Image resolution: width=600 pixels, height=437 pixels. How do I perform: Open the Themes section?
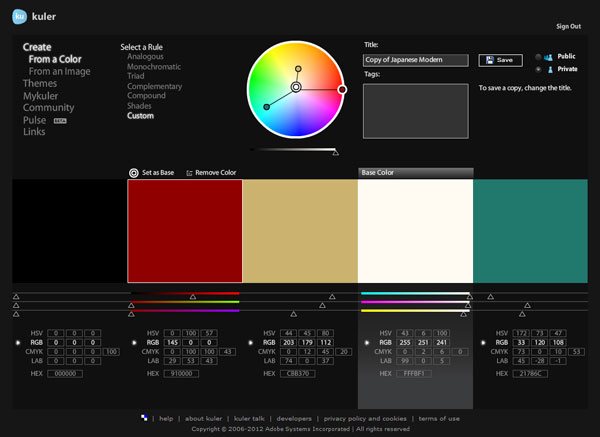tap(40, 83)
